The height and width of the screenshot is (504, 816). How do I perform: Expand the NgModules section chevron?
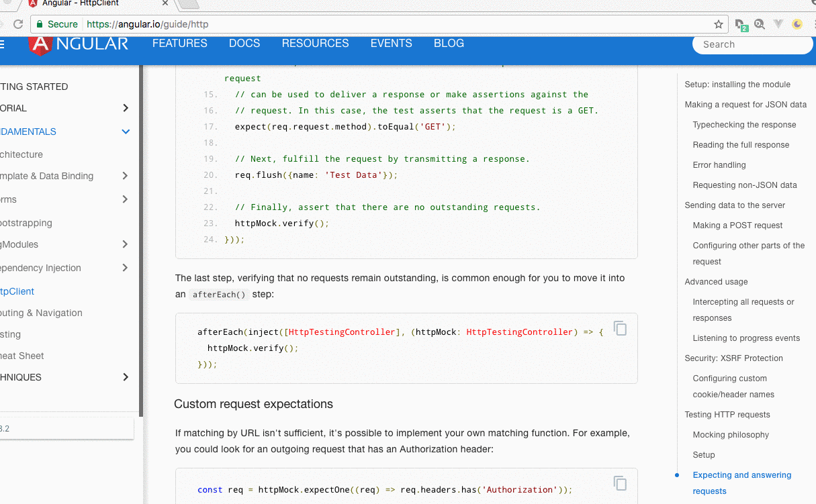point(126,244)
